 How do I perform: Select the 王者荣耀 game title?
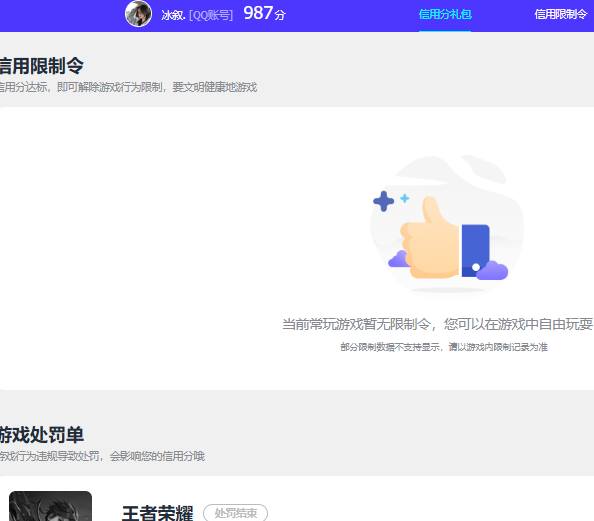[158, 513]
